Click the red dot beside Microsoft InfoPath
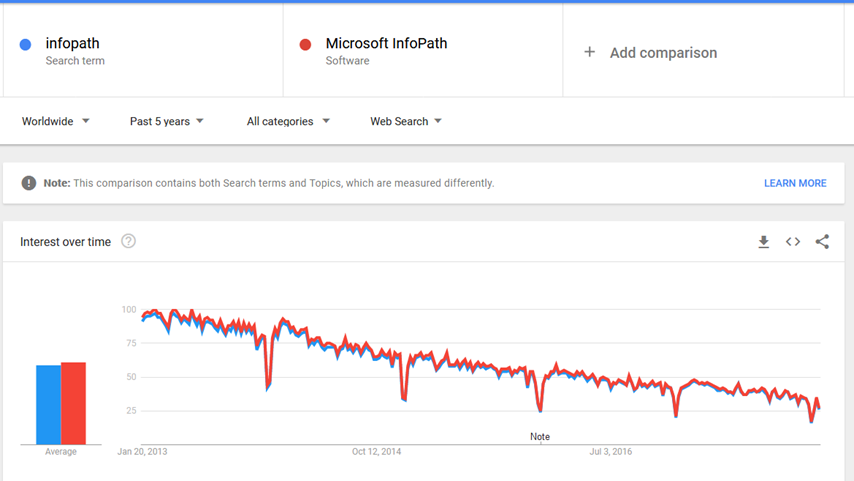 306,44
